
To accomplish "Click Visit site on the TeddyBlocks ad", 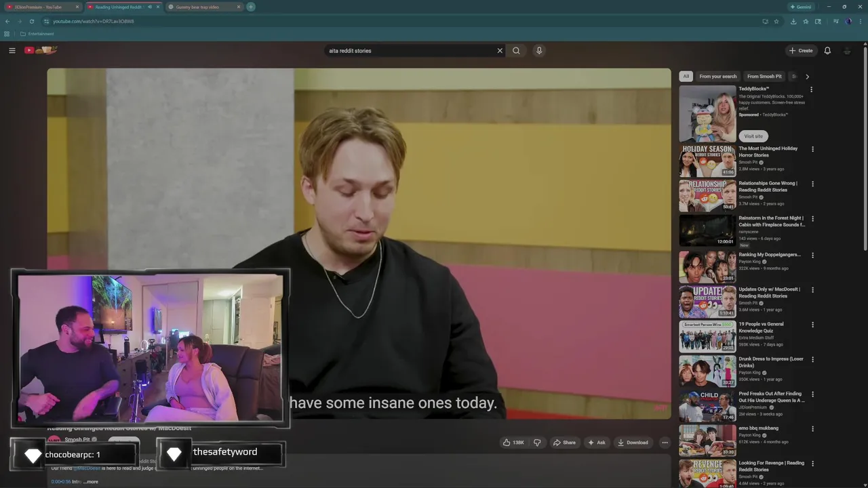I will coord(753,136).
